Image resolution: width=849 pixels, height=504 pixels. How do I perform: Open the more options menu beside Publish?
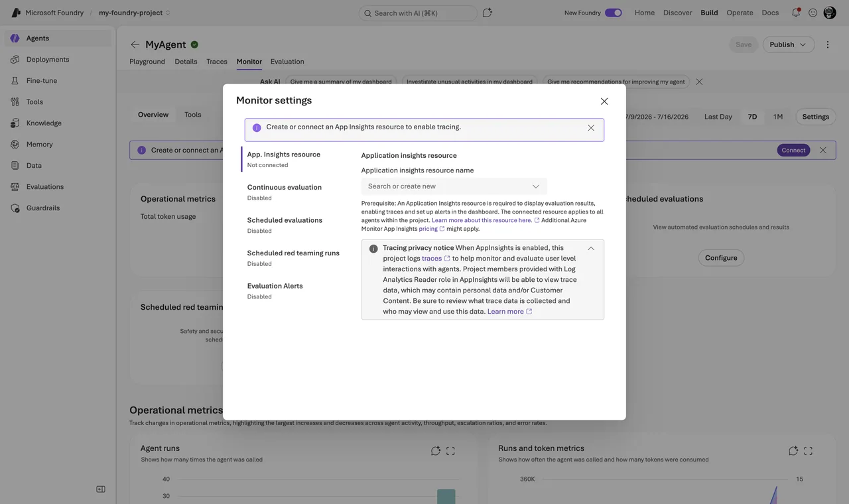coord(828,44)
